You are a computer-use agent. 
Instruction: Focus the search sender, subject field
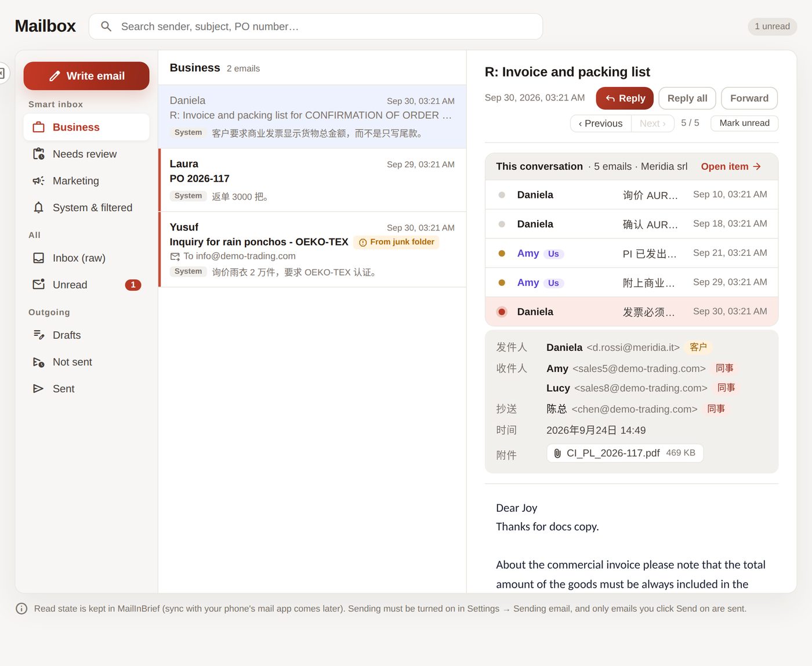(316, 27)
